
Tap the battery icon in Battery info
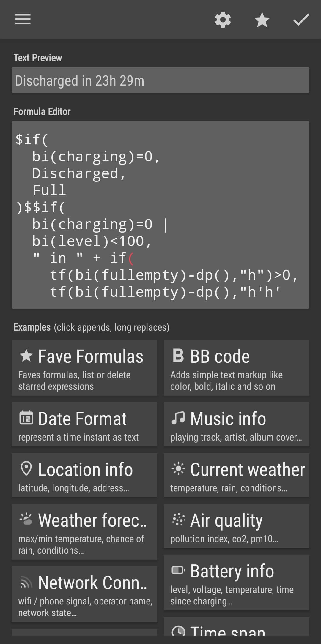point(178,570)
